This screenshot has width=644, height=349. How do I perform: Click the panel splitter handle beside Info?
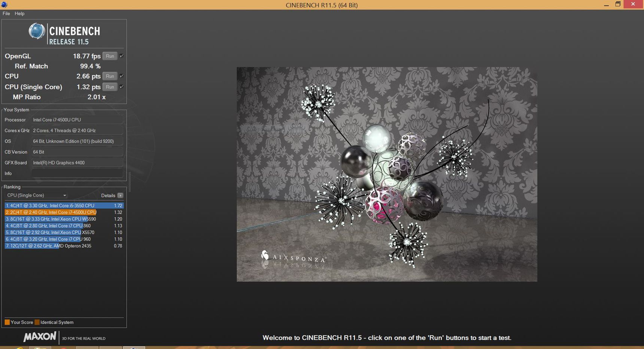(x=130, y=182)
